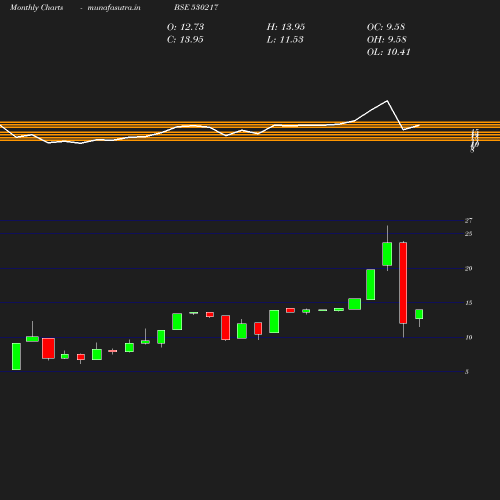Select the green candle topping out above 25
The image size is (500, 500).
pyautogui.click(x=387, y=254)
